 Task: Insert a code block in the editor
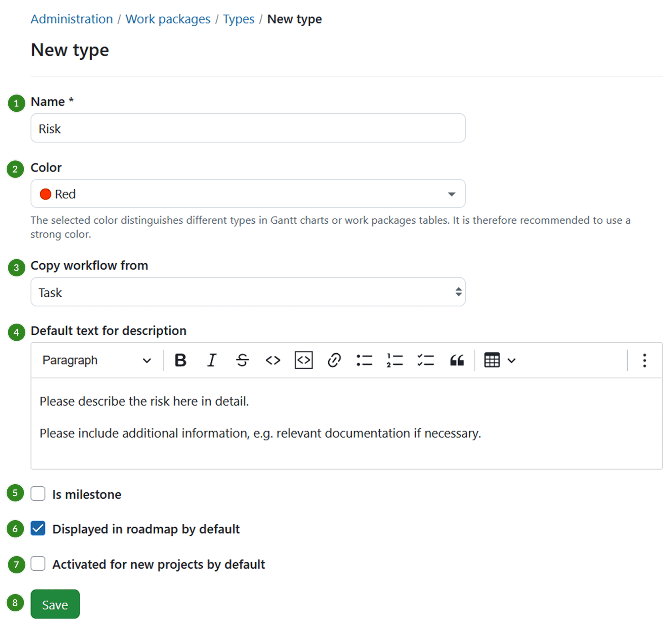(x=303, y=360)
